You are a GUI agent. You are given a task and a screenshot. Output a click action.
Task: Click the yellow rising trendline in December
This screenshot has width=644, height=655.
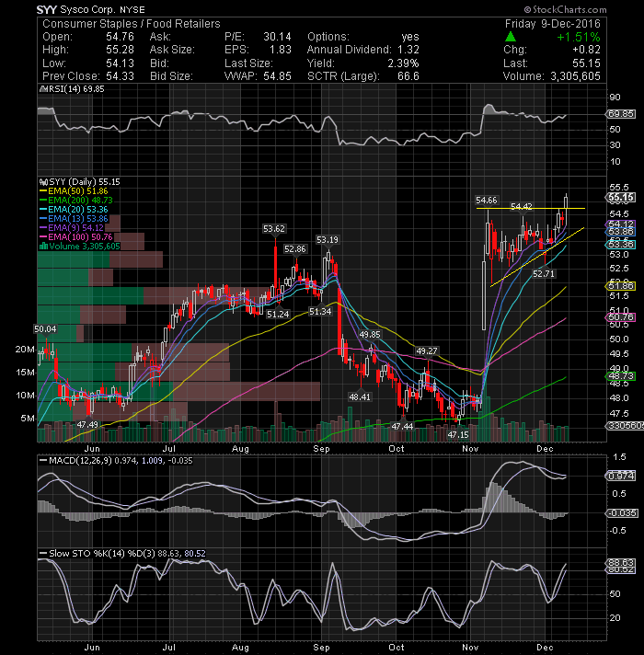pos(537,257)
